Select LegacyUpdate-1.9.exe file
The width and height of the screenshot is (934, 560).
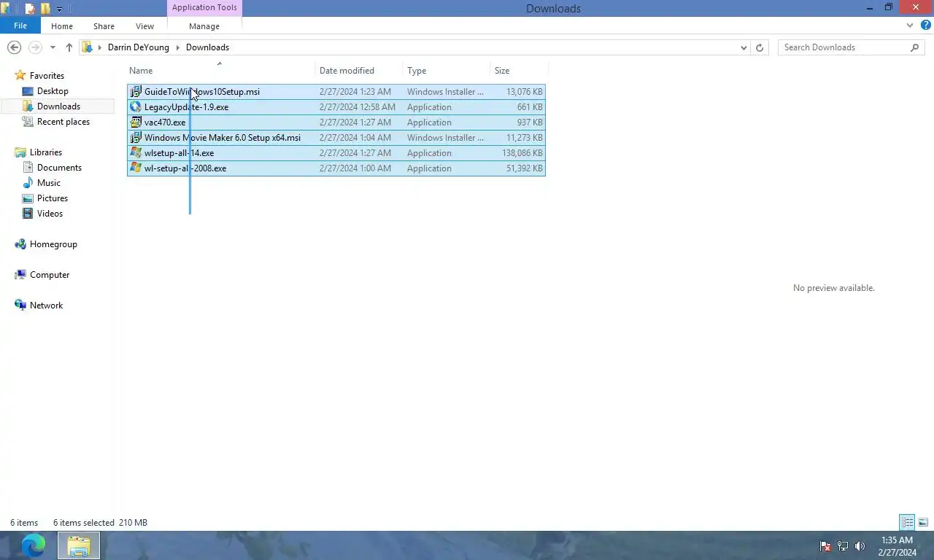[336, 107]
